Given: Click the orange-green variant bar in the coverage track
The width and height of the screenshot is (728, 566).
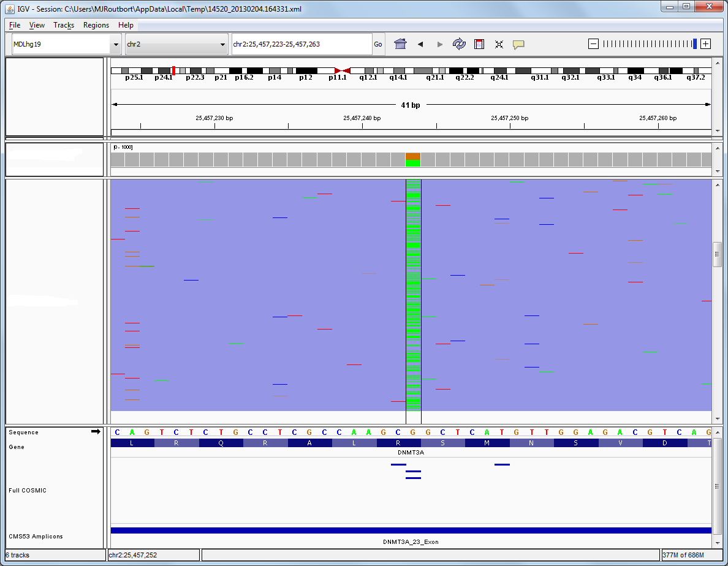Looking at the screenshot, I should pyautogui.click(x=413, y=160).
